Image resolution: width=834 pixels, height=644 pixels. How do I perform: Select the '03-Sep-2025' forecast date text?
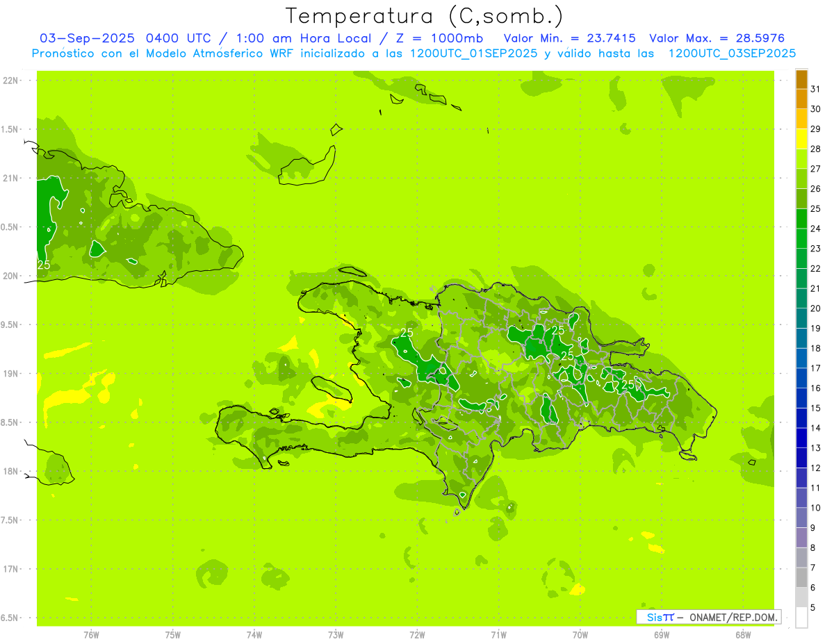point(86,39)
